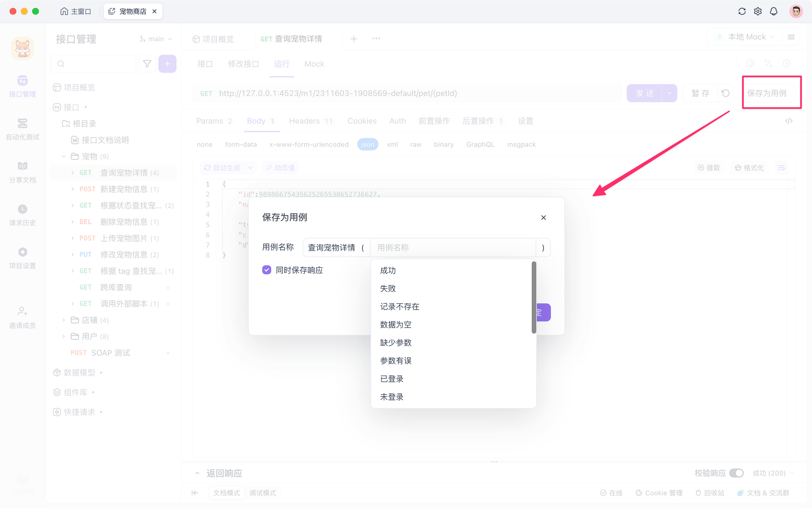Click the suggestions list scrollbar

534,297
